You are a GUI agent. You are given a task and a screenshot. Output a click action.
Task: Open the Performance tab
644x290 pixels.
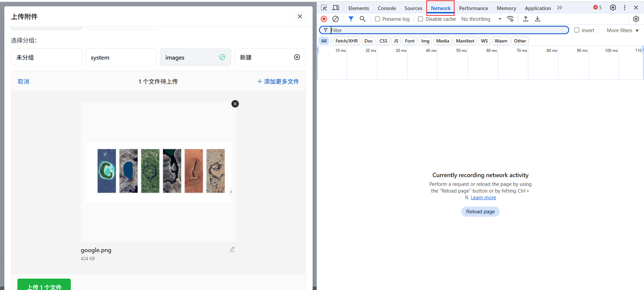point(473,8)
